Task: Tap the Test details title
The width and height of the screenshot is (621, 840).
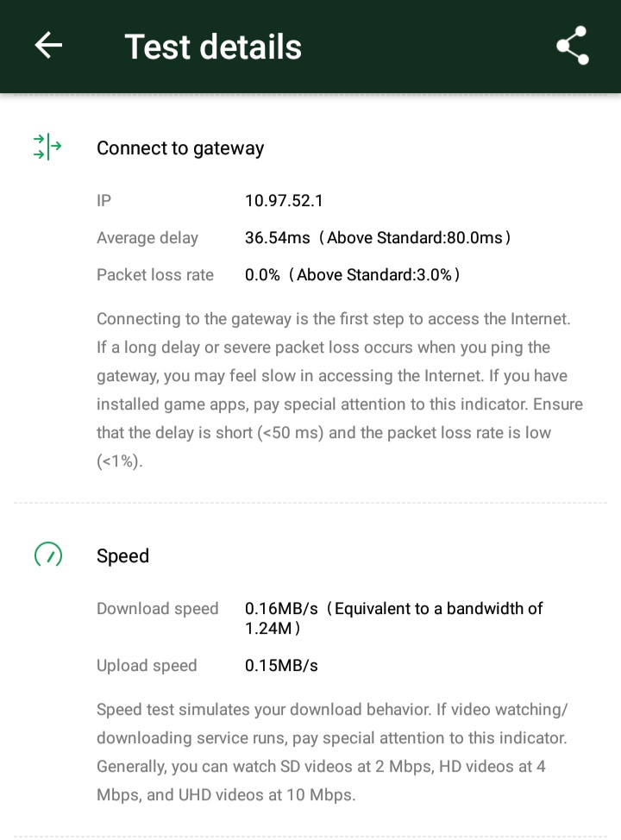Action: [x=213, y=47]
